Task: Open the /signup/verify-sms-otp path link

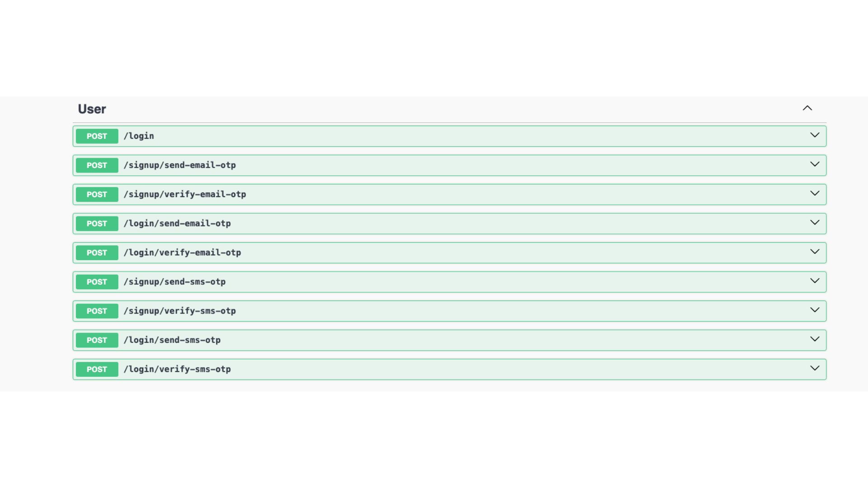Action: pyautogui.click(x=180, y=311)
